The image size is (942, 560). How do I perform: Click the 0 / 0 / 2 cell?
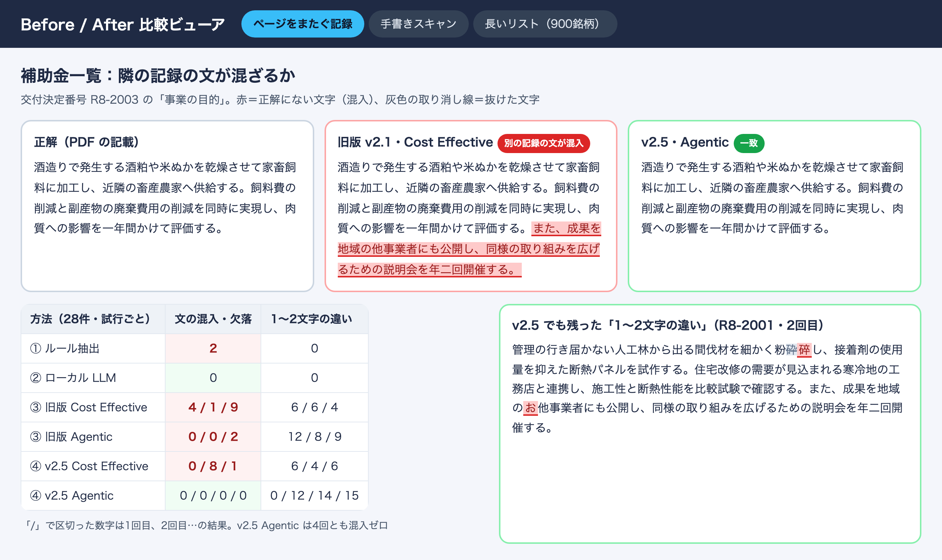click(x=213, y=437)
